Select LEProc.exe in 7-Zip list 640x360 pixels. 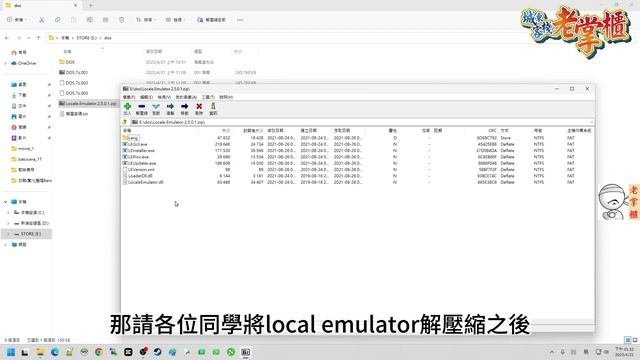(x=136, y=157)
